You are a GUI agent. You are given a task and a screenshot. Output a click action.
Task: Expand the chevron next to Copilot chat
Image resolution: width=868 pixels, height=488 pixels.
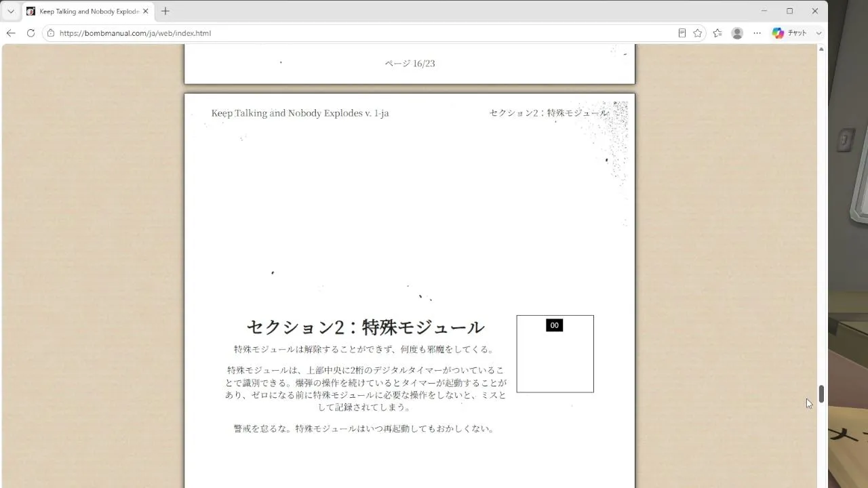pyautogui.click(x=818, y=33)
